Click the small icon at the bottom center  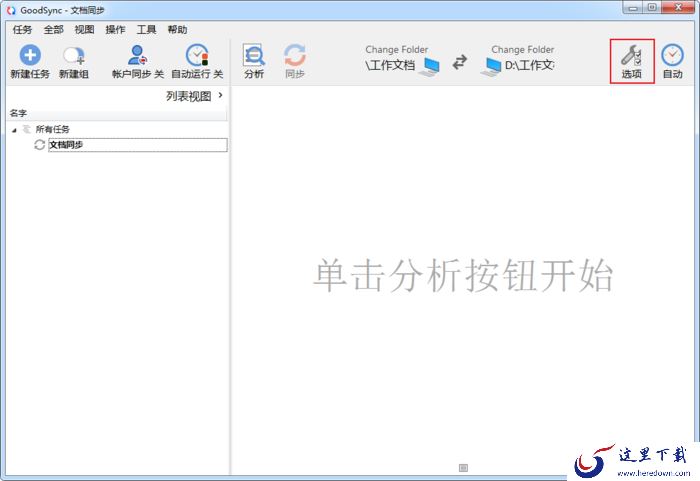pyautogui.click(x=463, y=468)
